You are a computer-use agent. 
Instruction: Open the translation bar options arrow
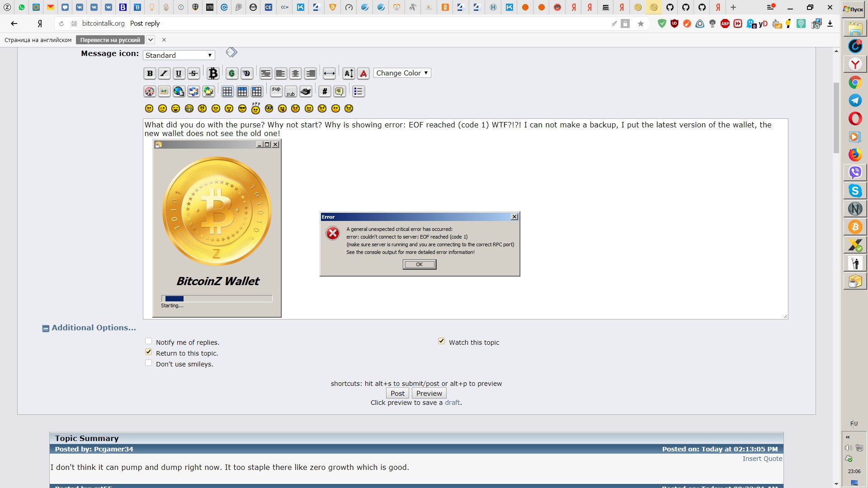pos(151,40)
